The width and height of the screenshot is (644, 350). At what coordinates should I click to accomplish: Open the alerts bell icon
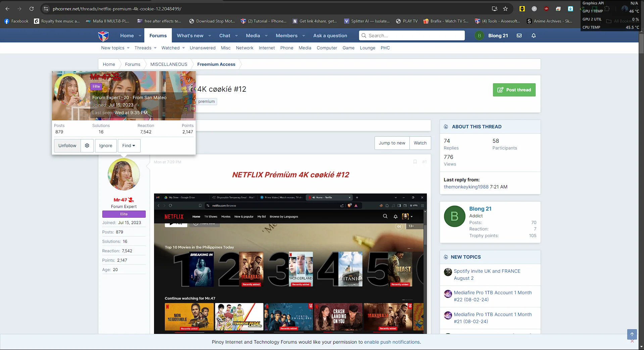click(534, 36)
